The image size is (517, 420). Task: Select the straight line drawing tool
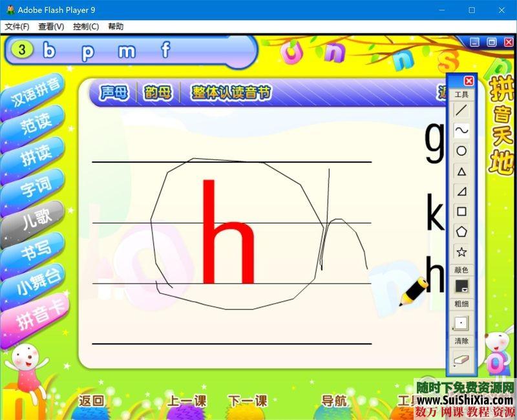[461, 110]
